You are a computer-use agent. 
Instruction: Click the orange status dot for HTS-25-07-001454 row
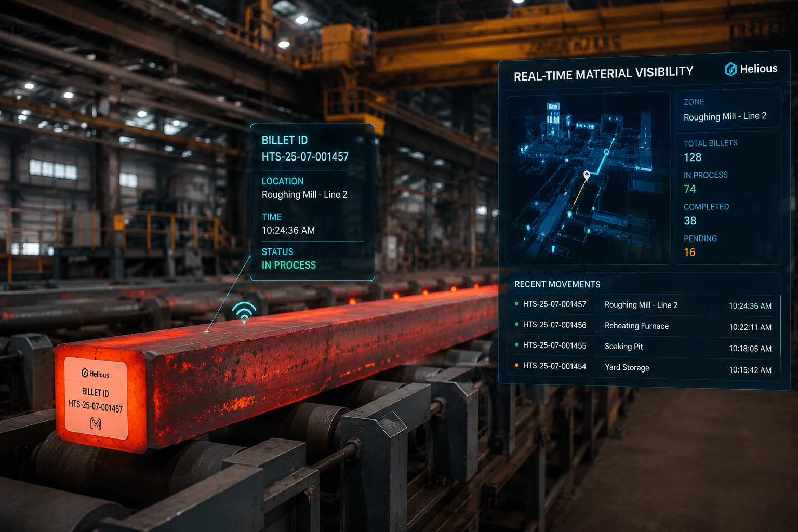[516, 365]
